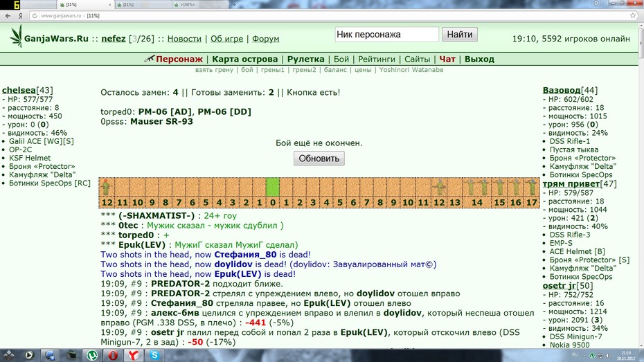Click the green cell 0 on the battlefield
644x362 pixels.
(x=273, y=187)
